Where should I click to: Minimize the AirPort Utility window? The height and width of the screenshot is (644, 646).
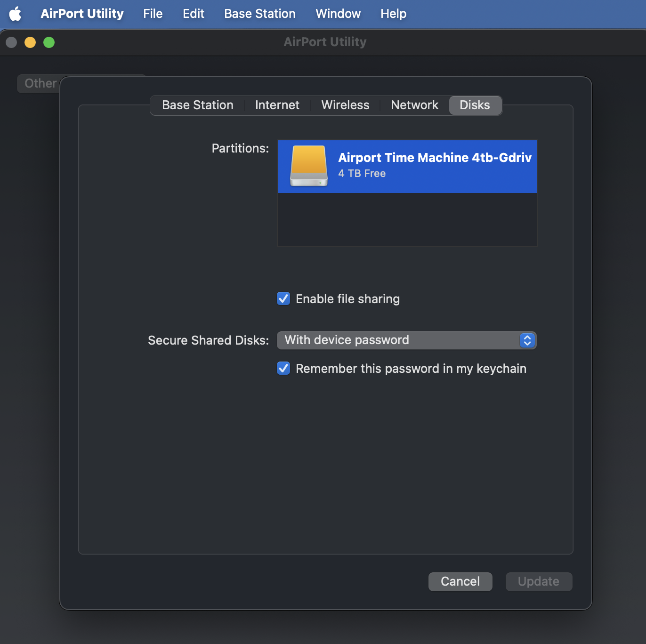pyautogui.click(x=30, y=42)
